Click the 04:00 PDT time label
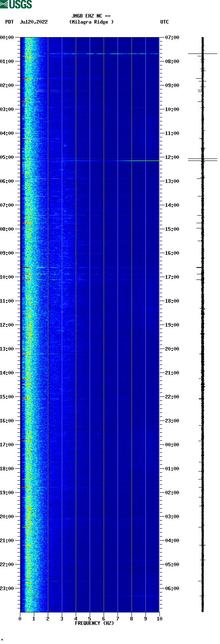220x644 pixels. click(x=7, y=133)
